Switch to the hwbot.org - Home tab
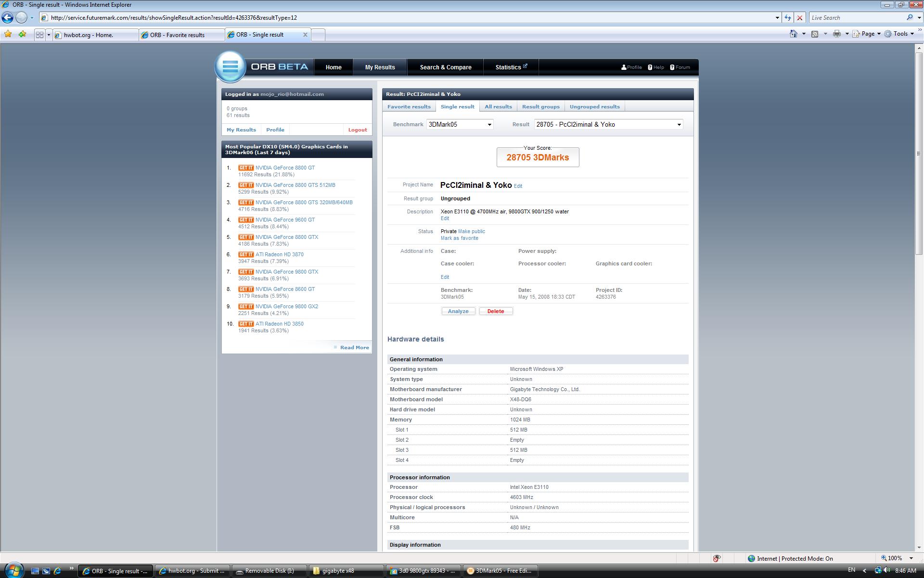The width and height of the screenshot is (924, 578). point(95,35)
